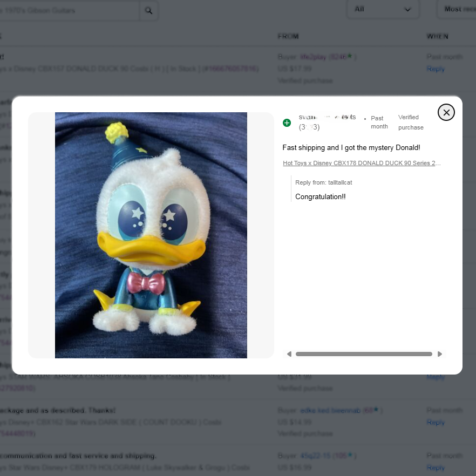Click the horizontal scrollbar bar in popup

click(364, 354)
